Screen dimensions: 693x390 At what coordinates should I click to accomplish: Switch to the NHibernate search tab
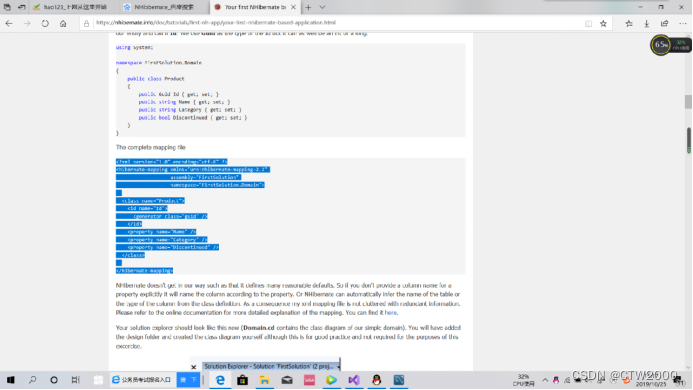click(x=164, y=7)
